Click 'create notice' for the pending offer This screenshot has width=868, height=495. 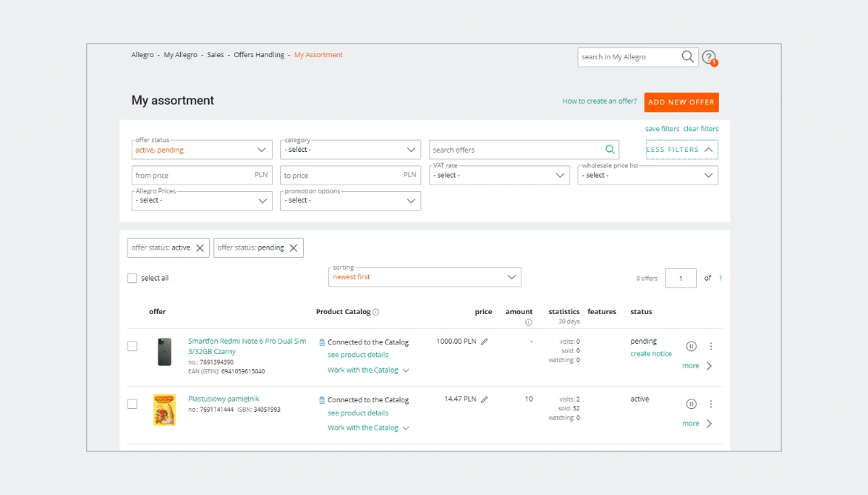[x=651, y=354]
